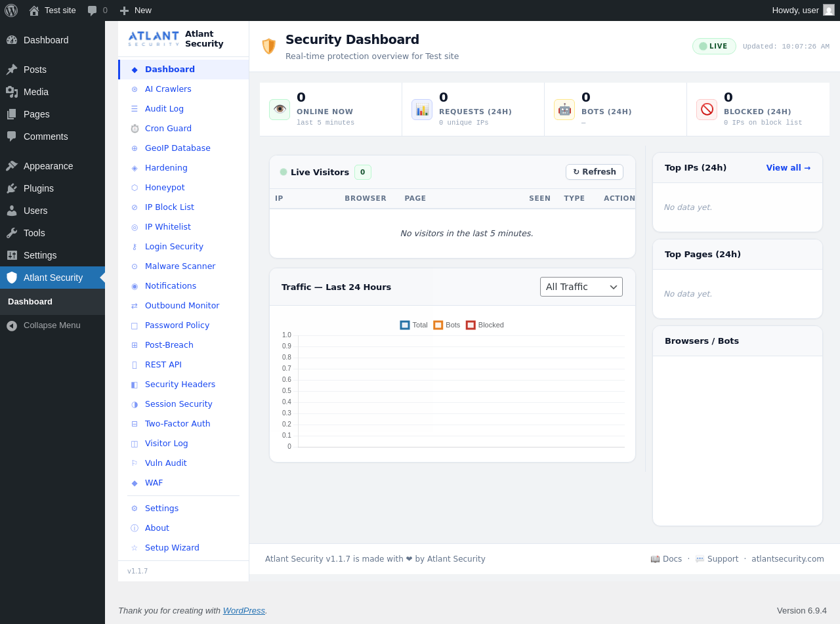Click the user avatar next to Howdy, user
Image resolution: width=840 pixels, height=624 pixels.
coord(829,10)
